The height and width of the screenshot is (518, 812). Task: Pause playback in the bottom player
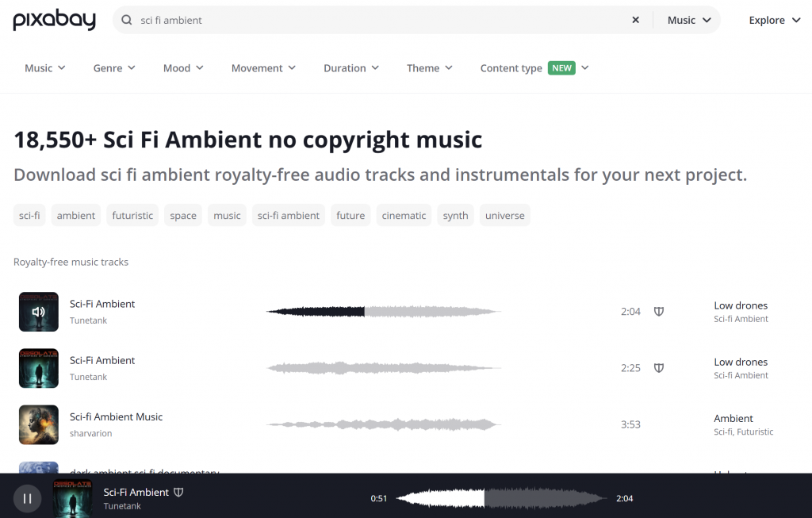click(x=27, y=498)
